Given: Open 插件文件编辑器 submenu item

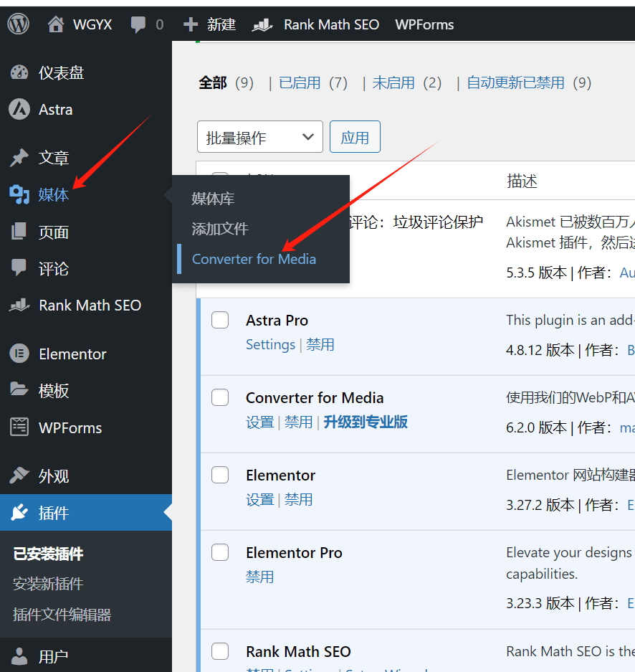Looking at the screenshot, I should [x=62, y=614].
